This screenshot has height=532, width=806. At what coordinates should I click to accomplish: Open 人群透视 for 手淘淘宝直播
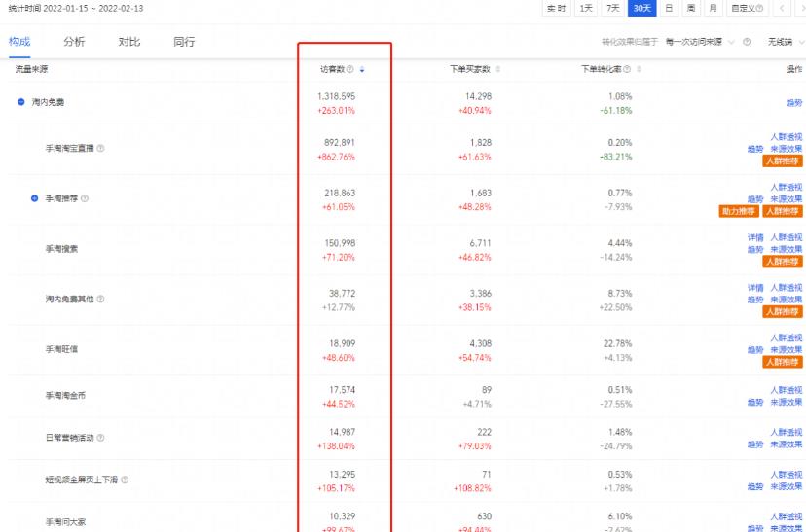pos(786,137)
